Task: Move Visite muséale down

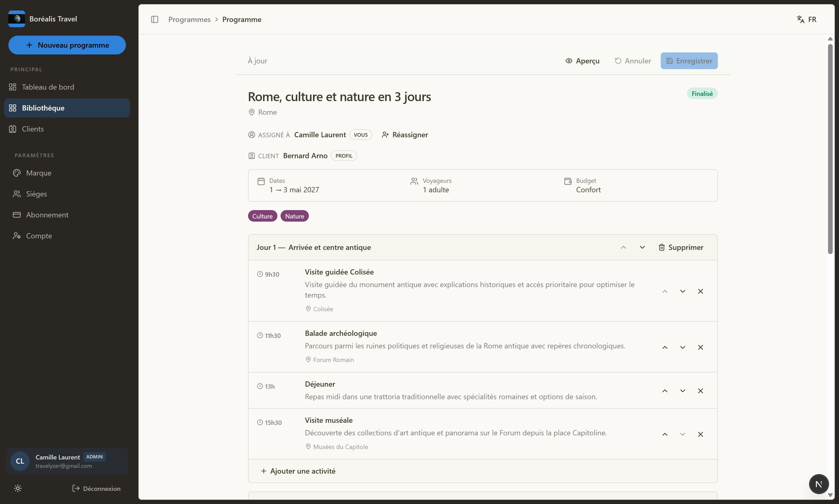Action: click(682, 434)
